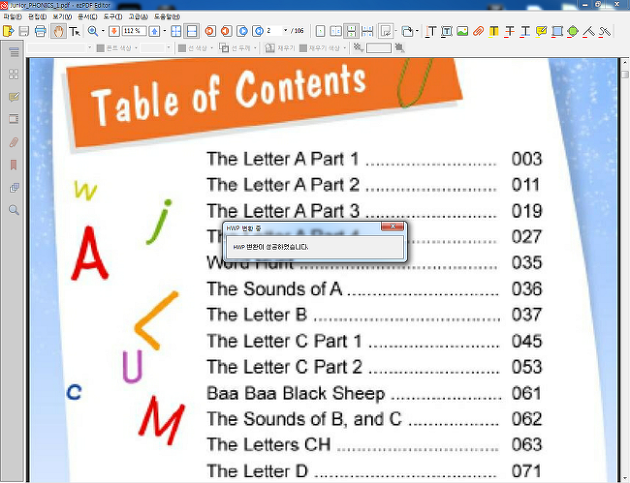Select the paperclip attachment tool
Screen dimensions: 630x483
tap(478, 31)
